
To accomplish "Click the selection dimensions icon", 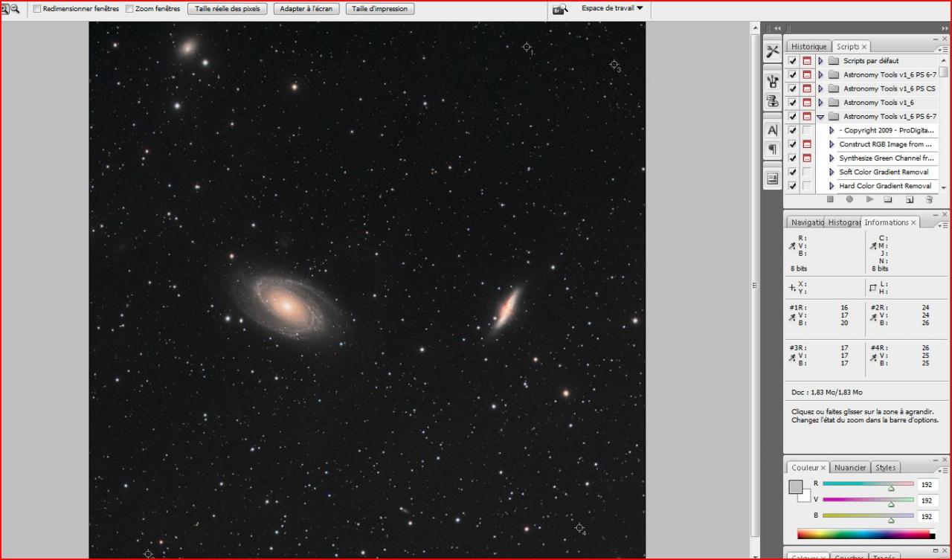I will tap(874, 288).
